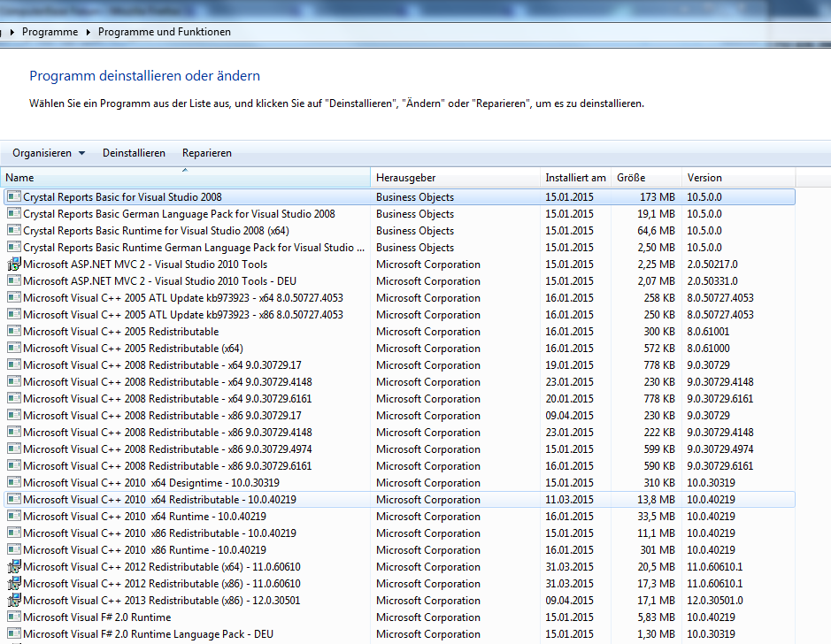
Task: Click icon of Visual C++ 2010 x64 Redistributable
Action: 14,500
